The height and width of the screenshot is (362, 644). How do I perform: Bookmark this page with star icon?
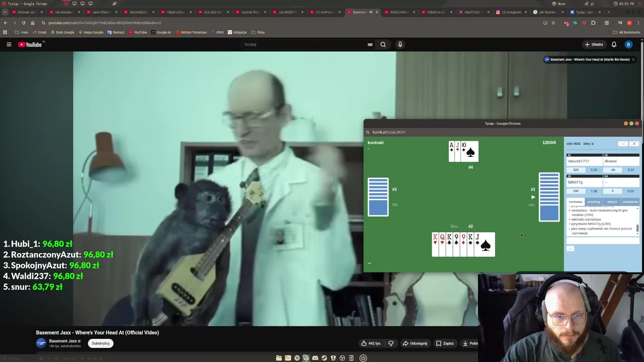tap(553, 23)
